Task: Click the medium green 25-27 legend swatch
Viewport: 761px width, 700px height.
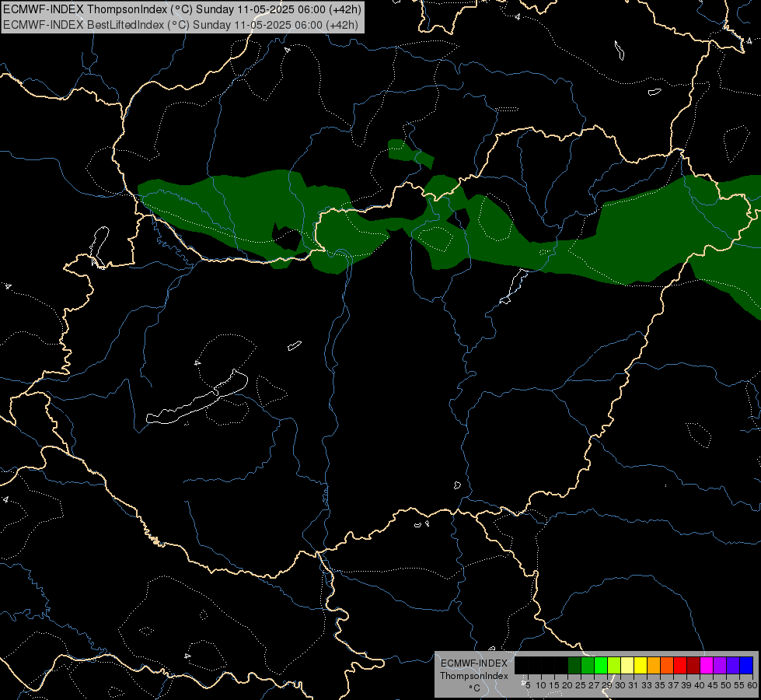Action: point(588,666)
